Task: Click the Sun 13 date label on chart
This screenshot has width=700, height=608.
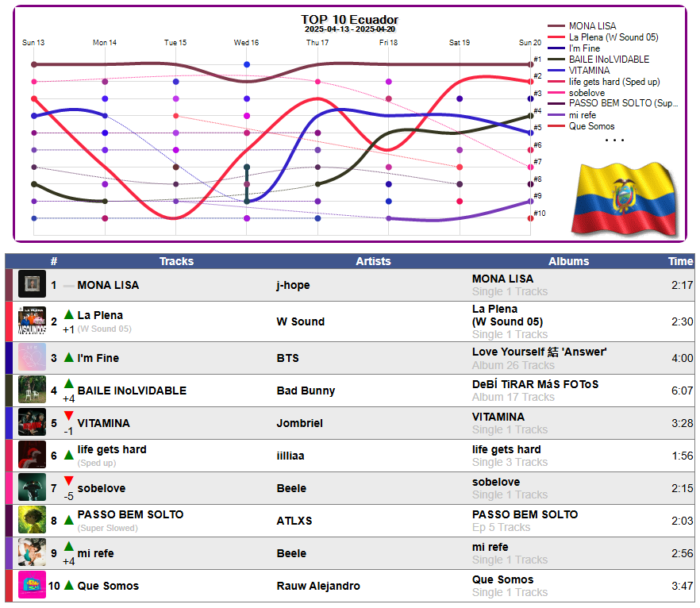Action: pos(33,42)
